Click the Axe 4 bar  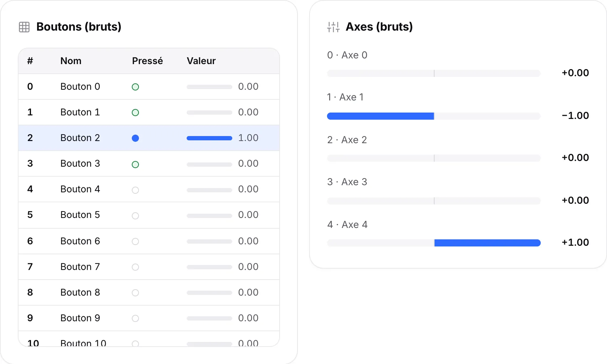[x=434, y=243]
